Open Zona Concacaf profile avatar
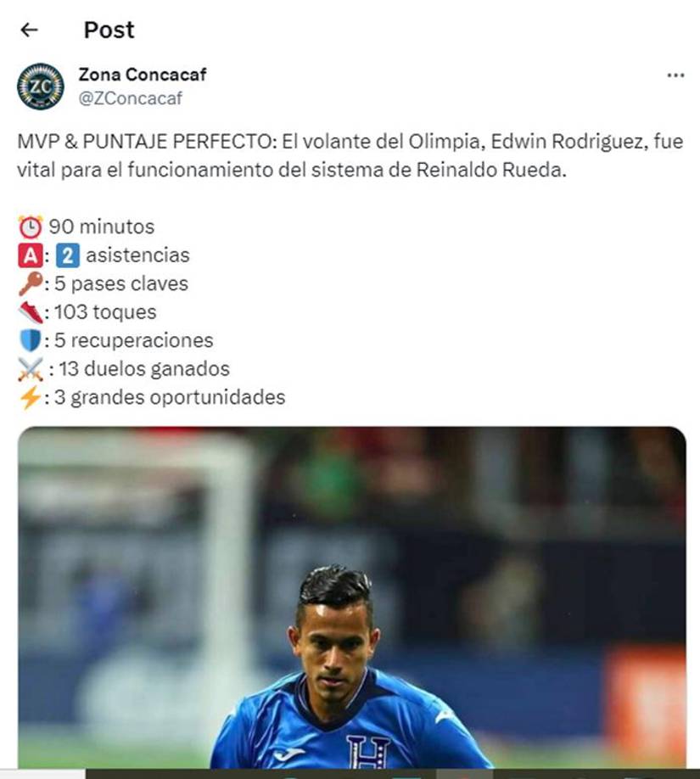 point(41,87)
